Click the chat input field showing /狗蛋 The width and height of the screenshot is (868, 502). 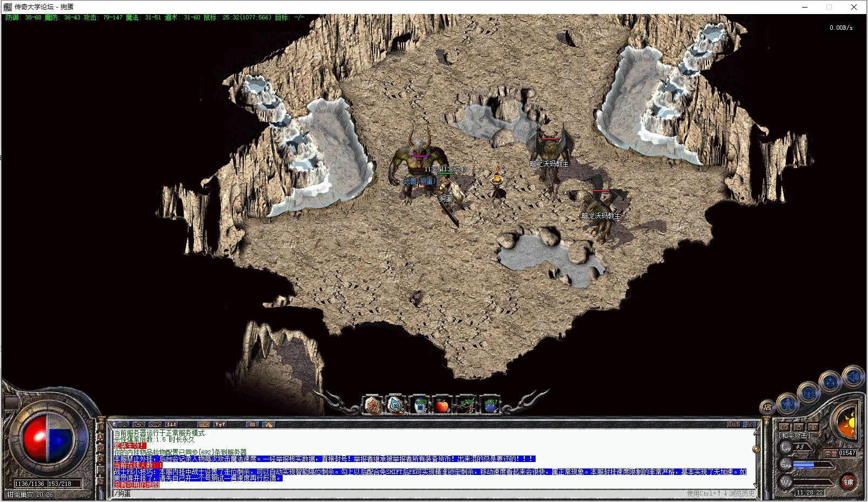[x=378, y=493]
